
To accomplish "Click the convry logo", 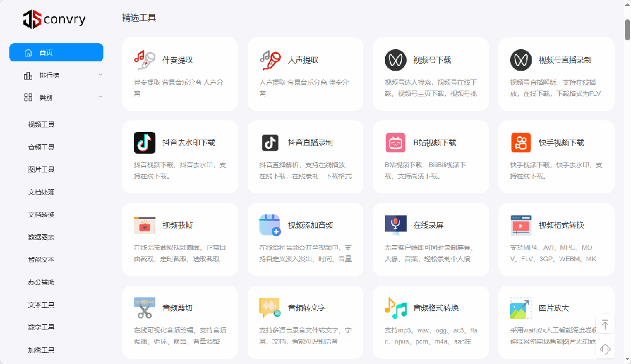I will 54,19.
